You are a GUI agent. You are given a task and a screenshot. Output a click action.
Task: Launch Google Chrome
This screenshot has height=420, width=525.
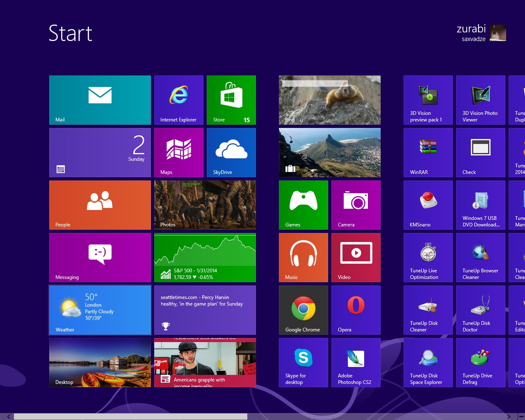click(304, 310)
